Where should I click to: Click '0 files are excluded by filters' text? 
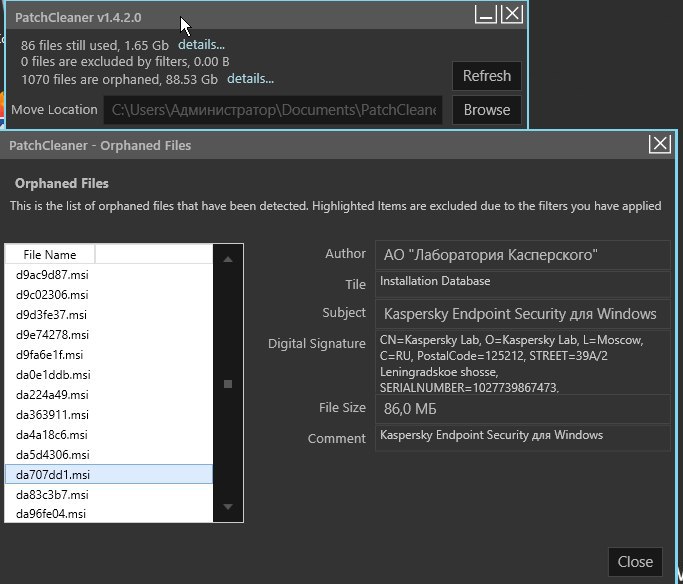click(125, 62)
